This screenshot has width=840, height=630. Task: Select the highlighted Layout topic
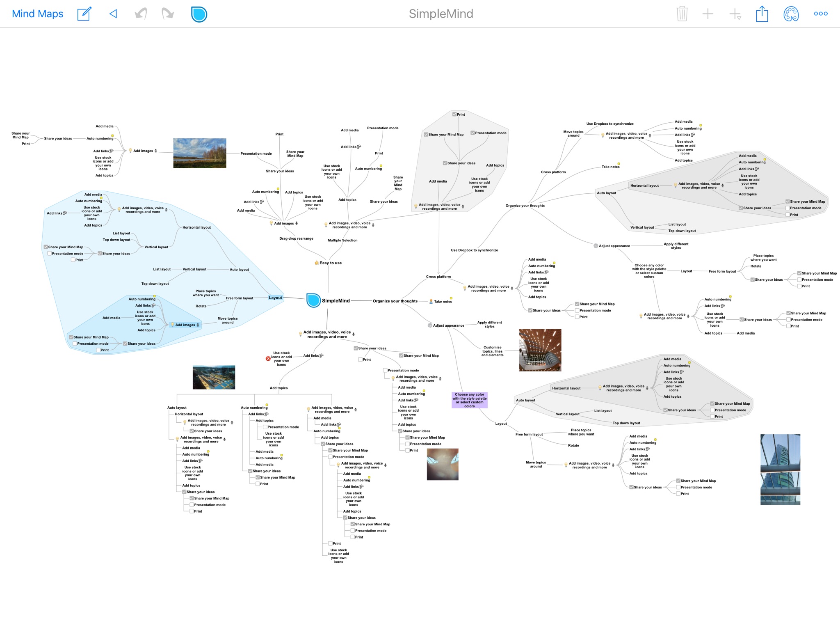click(x=275, y=298)
